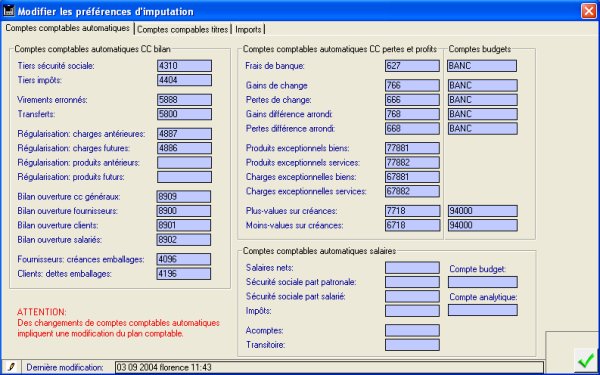Image resolution: width=600 pixels, height=375 pixels.
Task: Select Produits exceptionnels biens field 77881
Action: [412, 148]
